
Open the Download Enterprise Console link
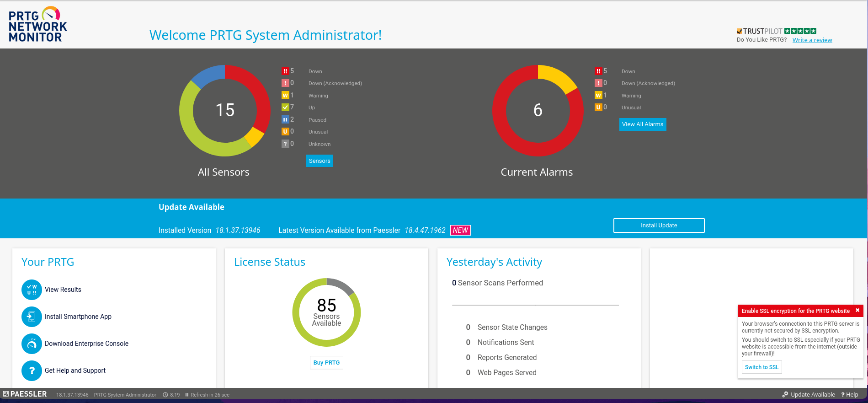(86, 344)
